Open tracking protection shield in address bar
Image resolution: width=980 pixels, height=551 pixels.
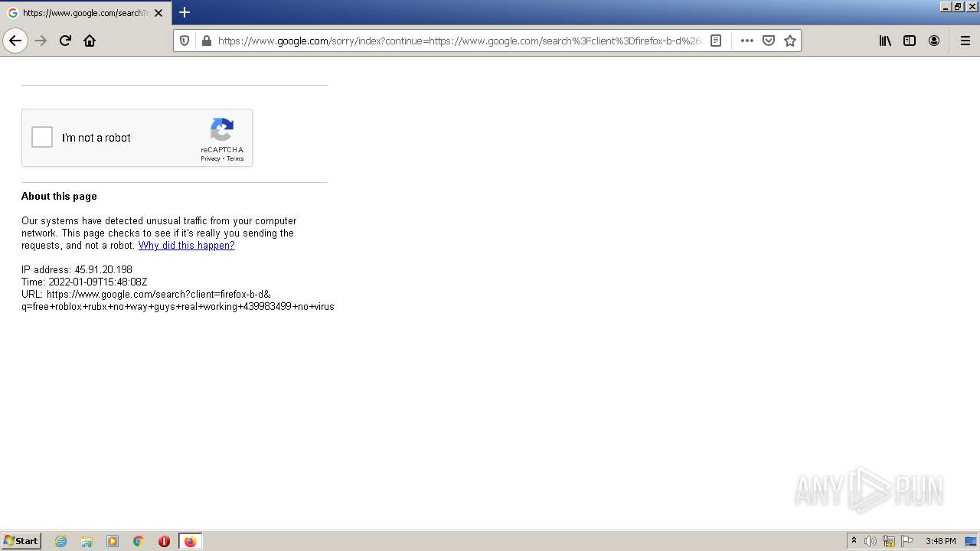click(x=185, y=41)
